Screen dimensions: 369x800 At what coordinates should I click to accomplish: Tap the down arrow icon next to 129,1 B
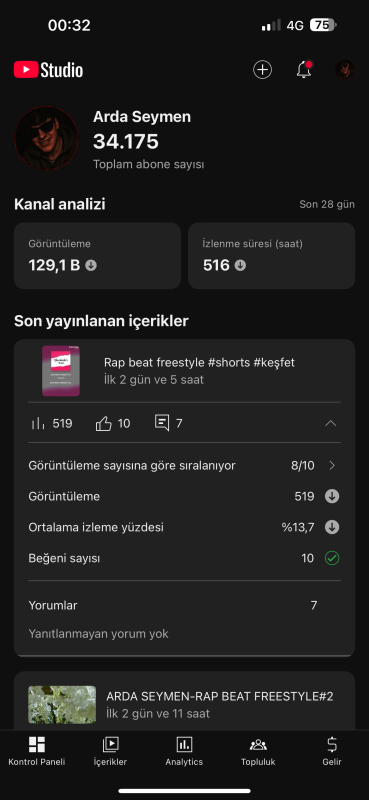tap(91, 266)
